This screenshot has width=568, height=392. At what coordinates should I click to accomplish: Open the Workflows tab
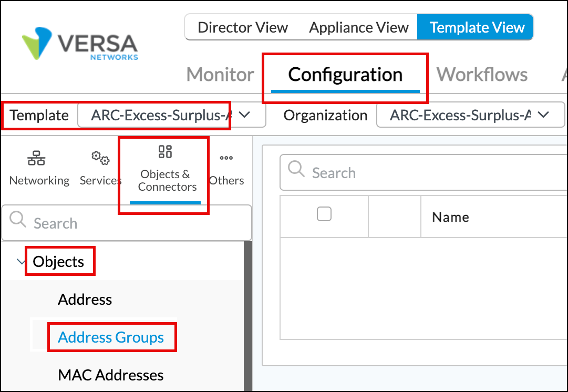(482, 75)
